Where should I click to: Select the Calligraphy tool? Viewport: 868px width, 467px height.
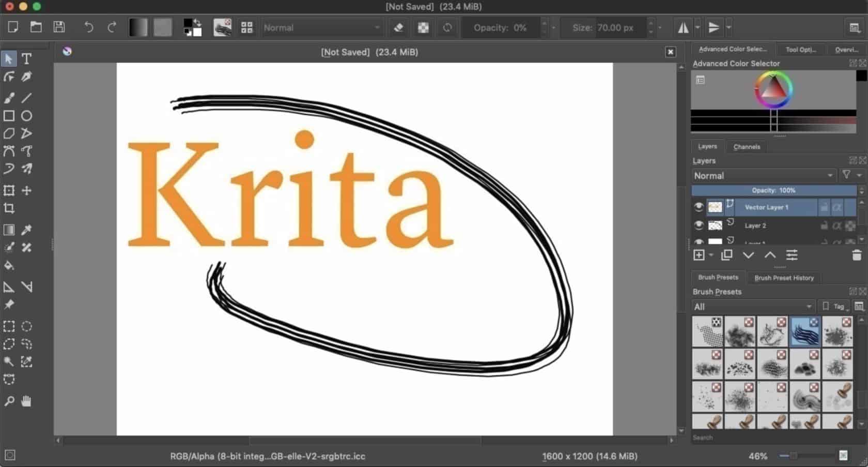(x=26, y=77)
